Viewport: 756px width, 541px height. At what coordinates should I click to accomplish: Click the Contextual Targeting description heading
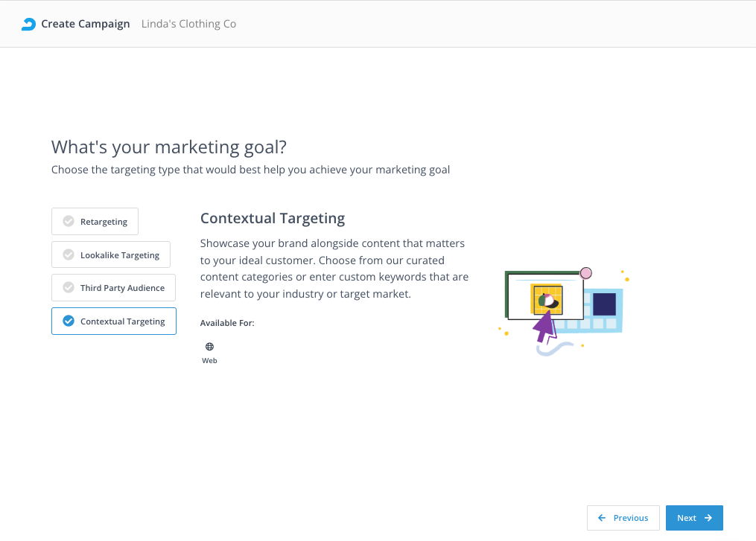point(273,218)
